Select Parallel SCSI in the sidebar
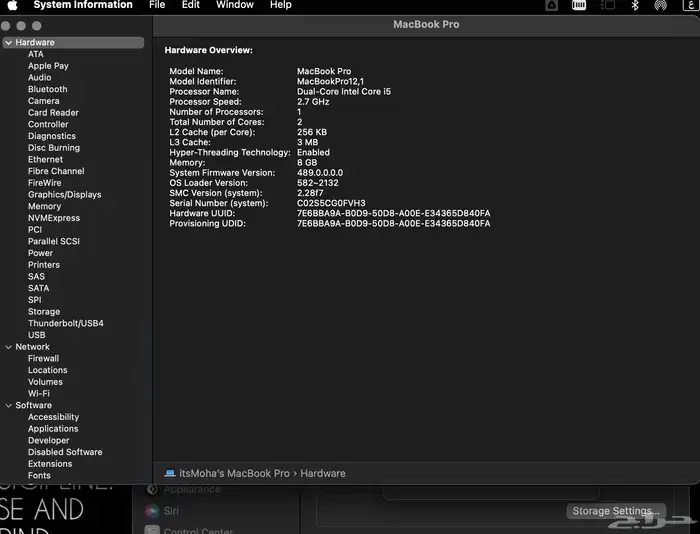Screen dimensions: 700x534 [54, 241]
